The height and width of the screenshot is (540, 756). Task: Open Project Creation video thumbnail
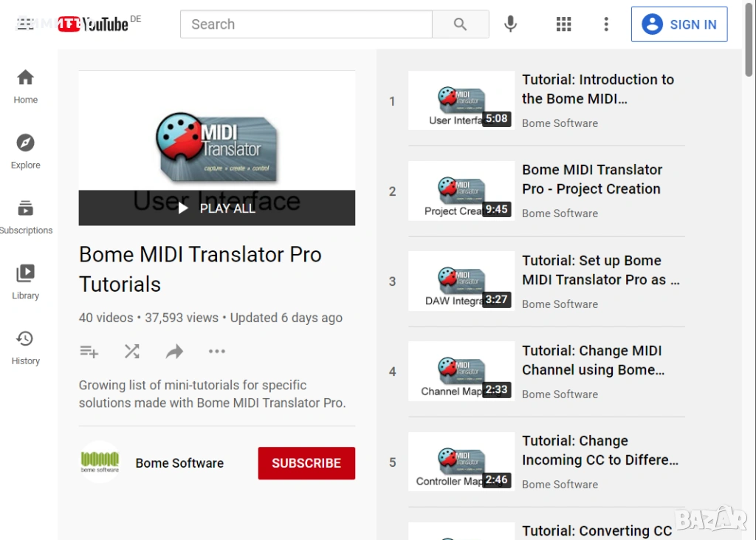(x=461, y=191)
